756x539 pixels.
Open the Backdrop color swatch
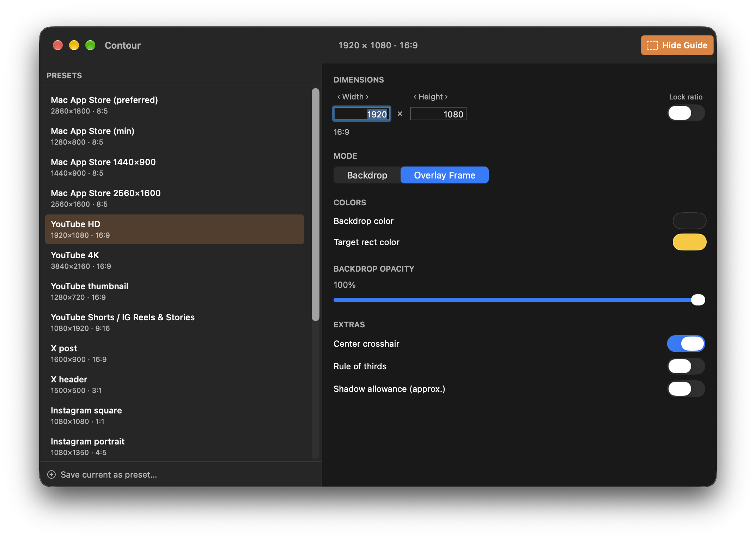tap(689, 221)
